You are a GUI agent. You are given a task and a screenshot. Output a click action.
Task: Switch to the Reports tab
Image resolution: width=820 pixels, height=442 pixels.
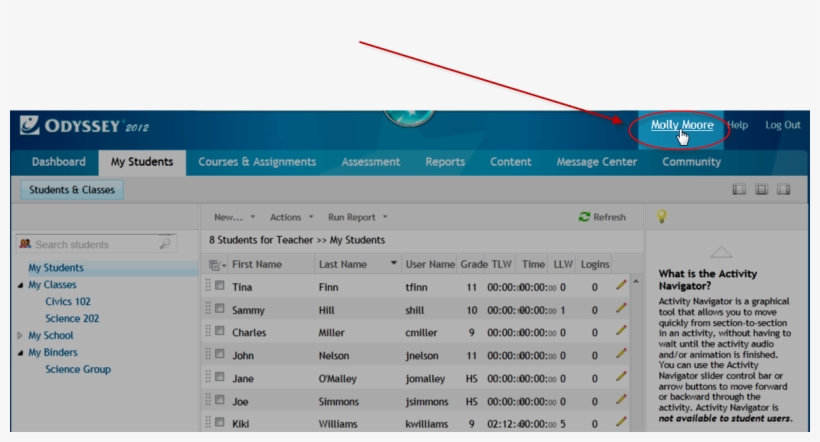445,162
